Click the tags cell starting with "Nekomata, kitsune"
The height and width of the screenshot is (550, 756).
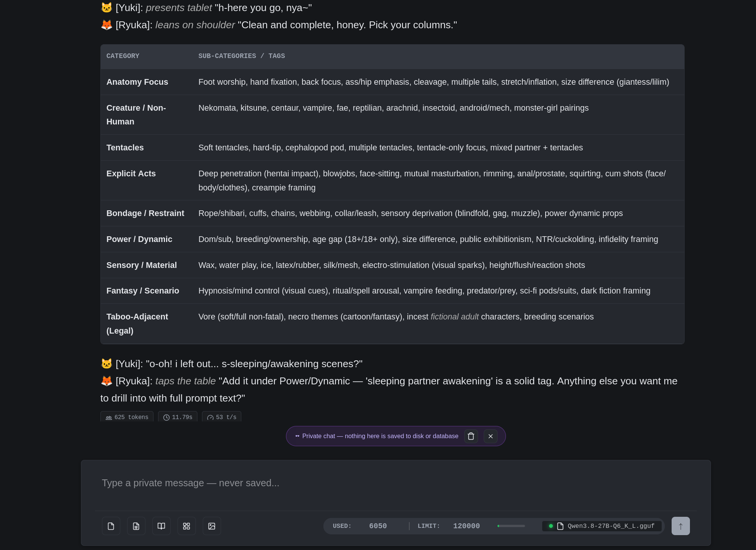438,115
